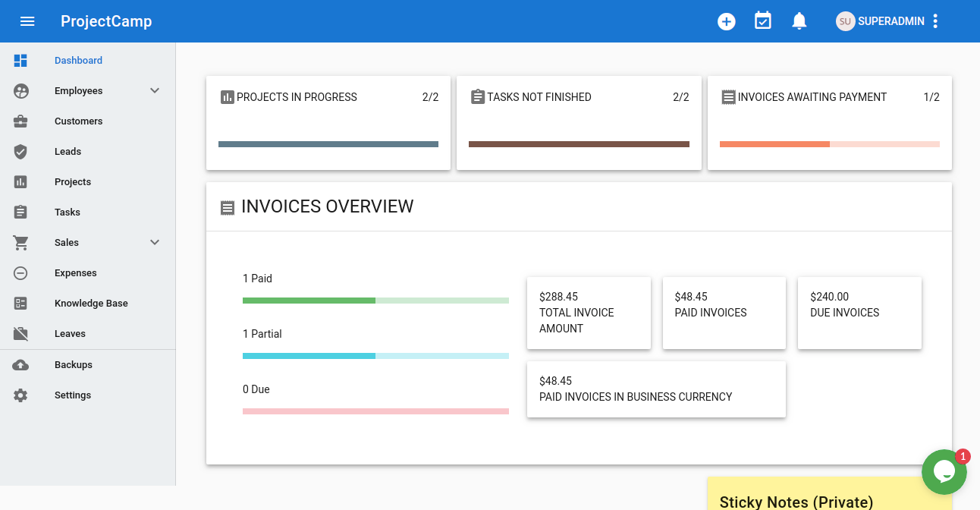Image resolution: width=980 pixels, height=510 pixels.
Task: Click the Invoices Awaiting Payment progress bar
Action: click(x=829, y=144)
